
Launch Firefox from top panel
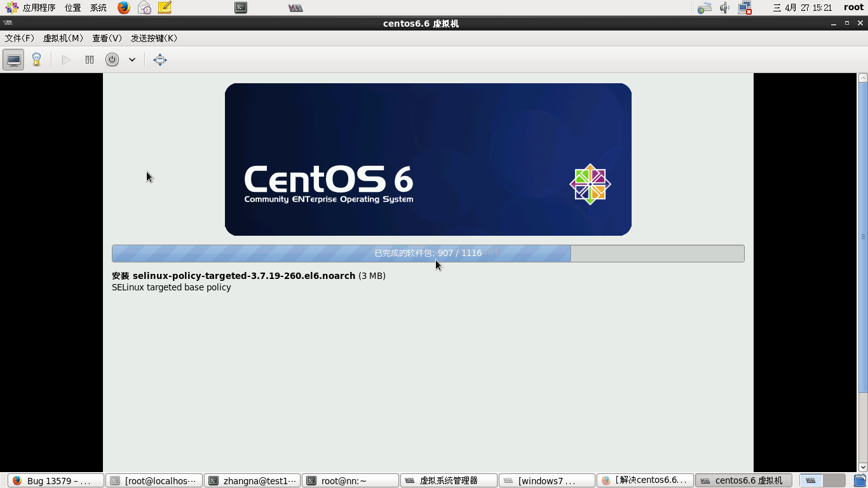[124, 8]
